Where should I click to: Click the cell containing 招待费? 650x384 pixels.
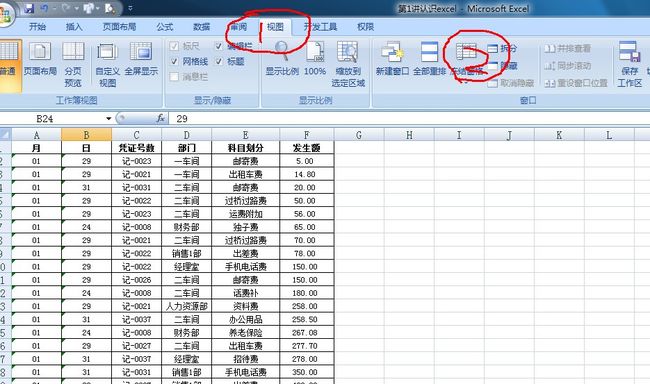(x=245, y=359)
